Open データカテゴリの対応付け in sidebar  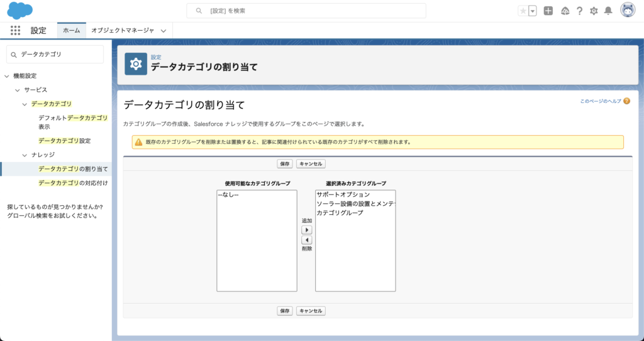tap(73, 183)
